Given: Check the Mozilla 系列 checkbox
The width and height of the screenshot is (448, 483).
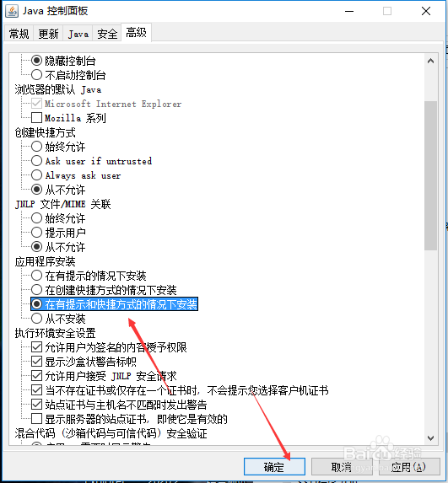Looking at the screenshot, I should coord(36,118).
